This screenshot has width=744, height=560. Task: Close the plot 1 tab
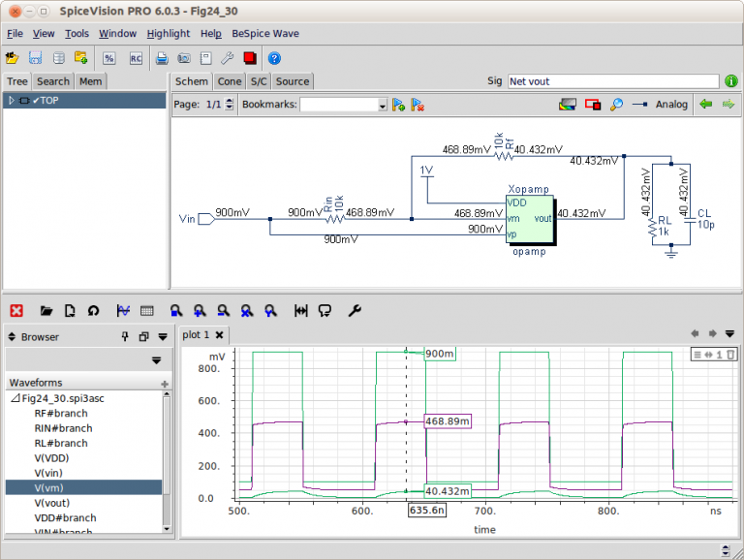[220, 335]
